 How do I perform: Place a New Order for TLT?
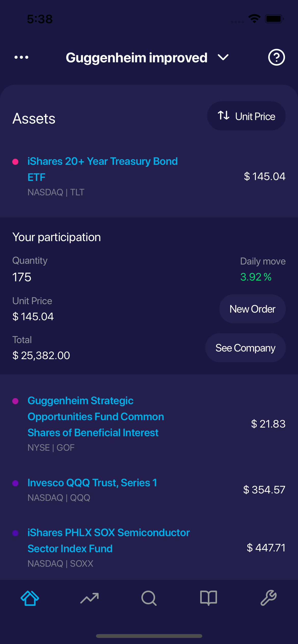[x=252, y=309]
